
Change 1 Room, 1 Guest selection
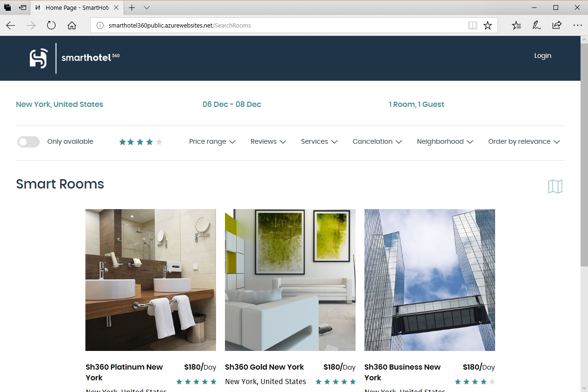click(x=417, y=104)
